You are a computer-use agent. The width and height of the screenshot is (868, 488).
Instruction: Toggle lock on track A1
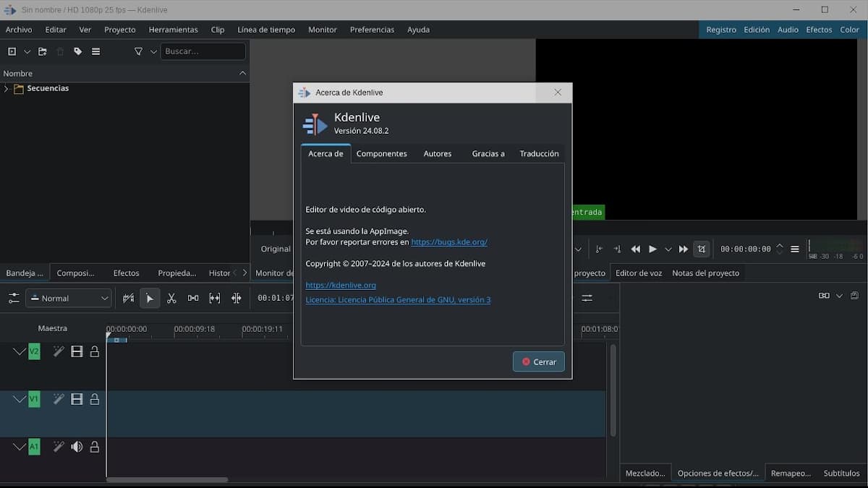(x=95, y=447)
